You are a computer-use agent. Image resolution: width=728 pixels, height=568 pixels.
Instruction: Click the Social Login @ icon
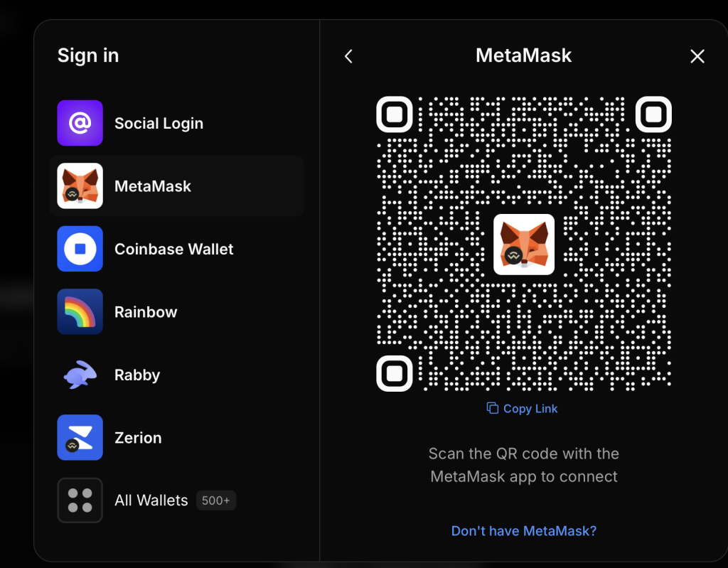pyautogui.click(x=80, y=123)
